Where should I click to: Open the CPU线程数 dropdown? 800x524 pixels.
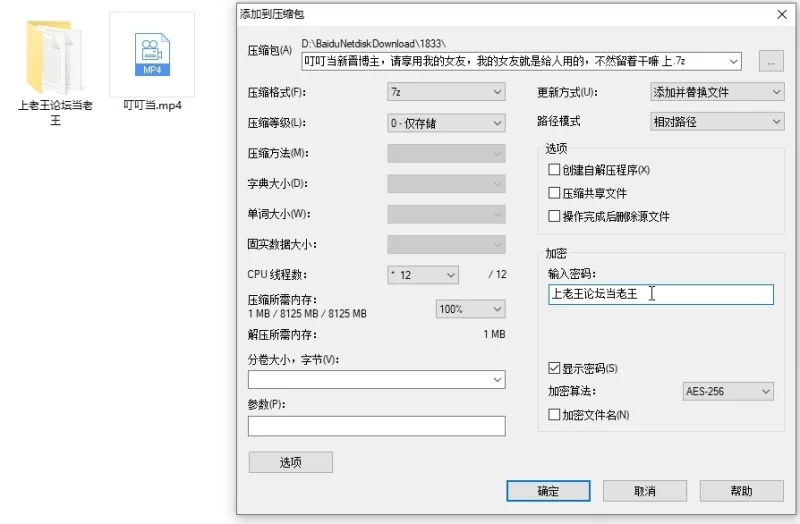coord(423,275)
